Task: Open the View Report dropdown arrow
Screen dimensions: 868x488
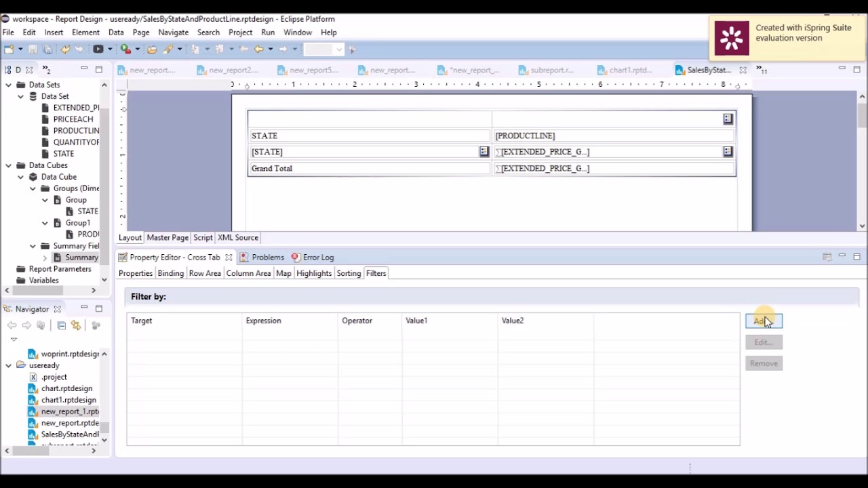Action: tap(110, 49)
